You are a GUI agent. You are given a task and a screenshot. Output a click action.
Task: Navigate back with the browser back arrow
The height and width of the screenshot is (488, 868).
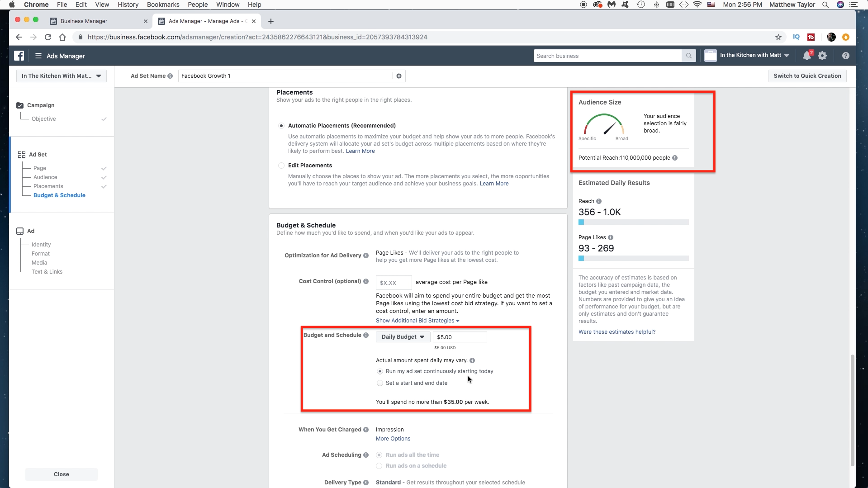(19, 37)
